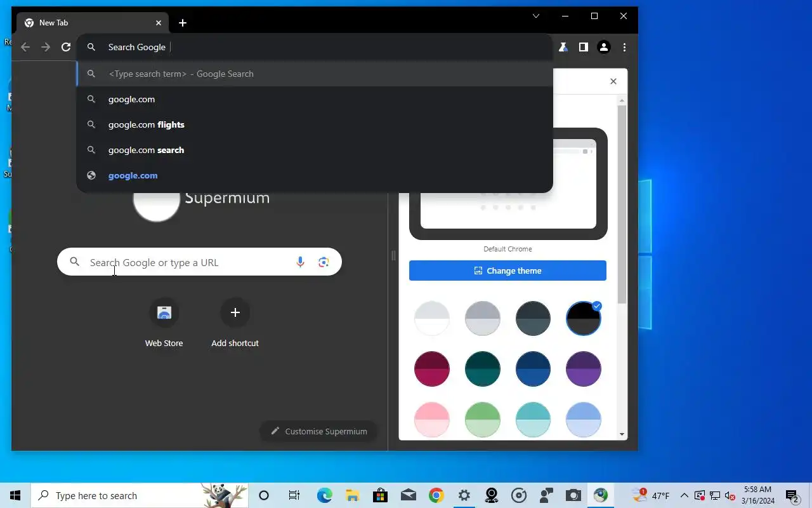812x508 pixels.
Task: Open Mail app from taskbar
Action: pyautogui.click(x=409, y=495)
